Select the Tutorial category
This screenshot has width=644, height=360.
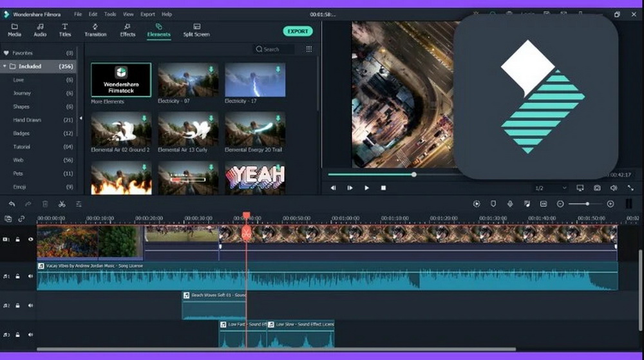(x=38, y=147)
